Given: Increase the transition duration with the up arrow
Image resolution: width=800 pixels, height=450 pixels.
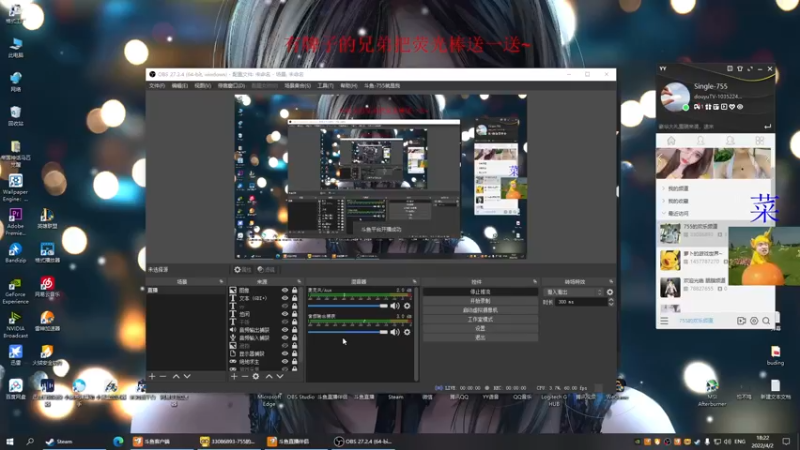Looking at the screenshot, I should (x=611, y=300).
